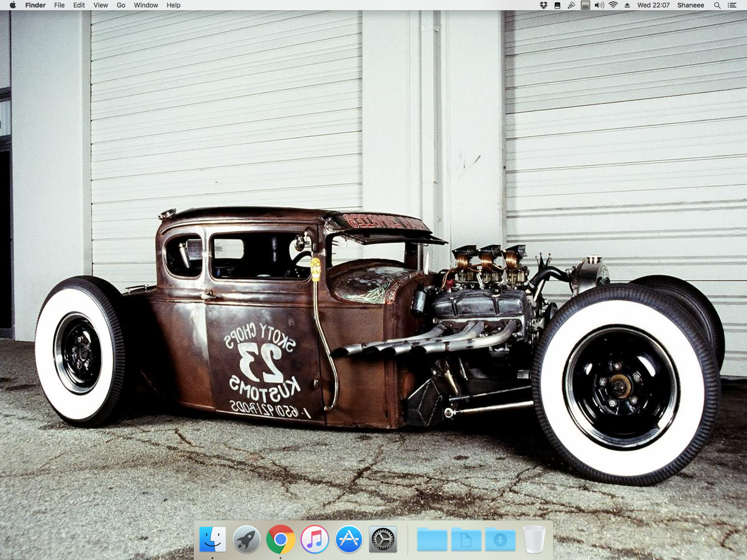Open the Window menu

146,5
